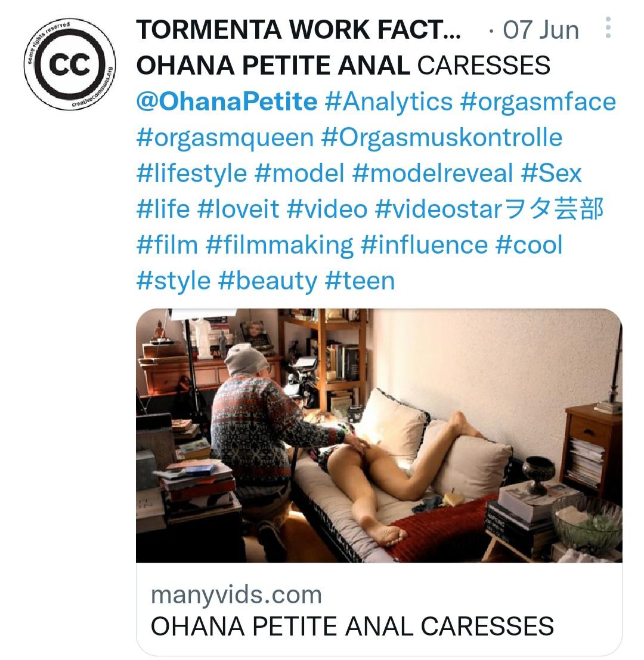
Task: Tap the #loveit hashtag
Action: 238,209
